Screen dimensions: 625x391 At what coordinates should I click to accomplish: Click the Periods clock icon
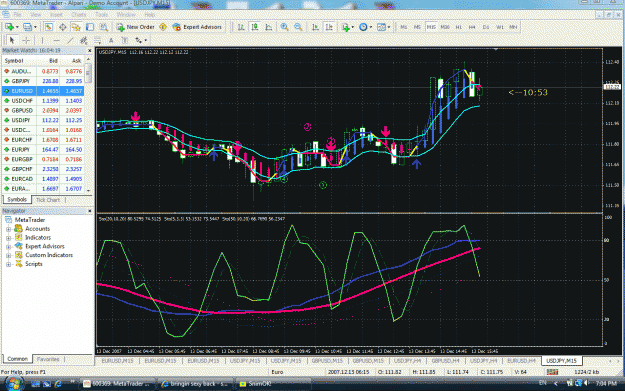pos(363,27)
